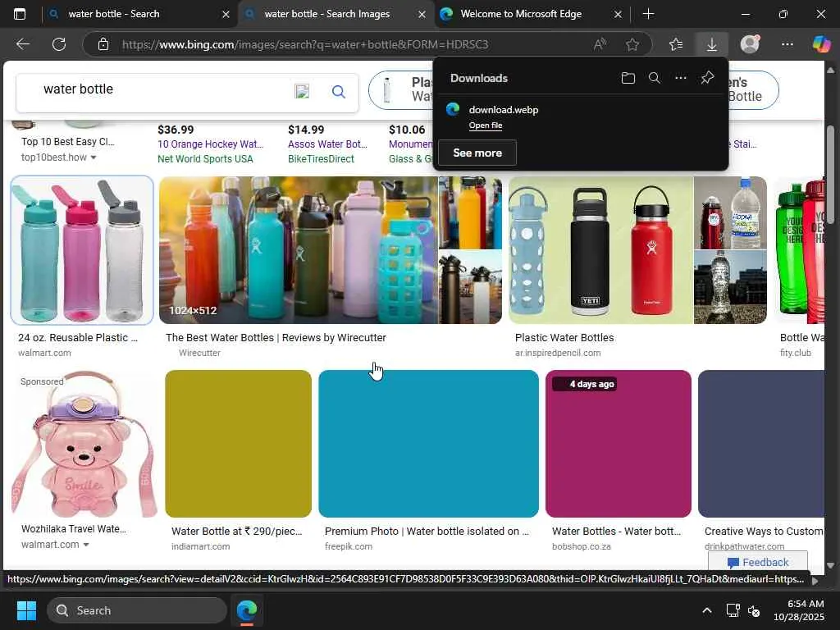The width and height of the screenshot is (840, 630).
Task: Click the Net World Sports USA seller text
Action: click(205, 159)
